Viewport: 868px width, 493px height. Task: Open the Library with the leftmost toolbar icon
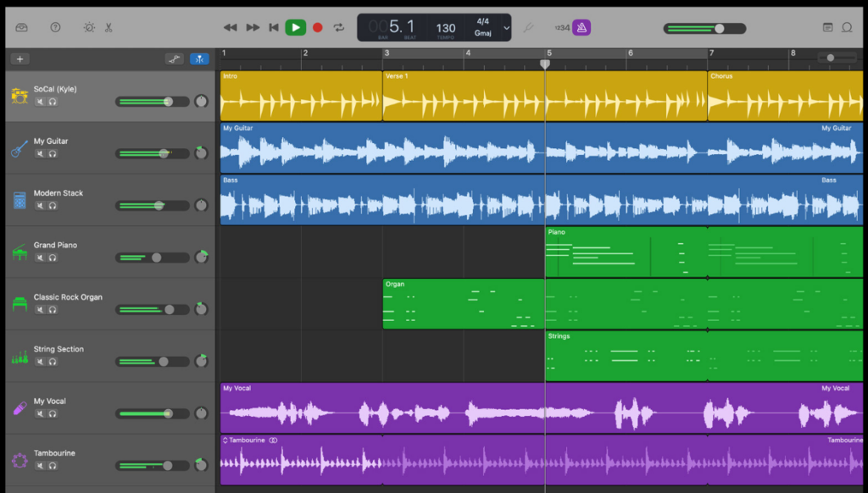[x=21, y=27]
